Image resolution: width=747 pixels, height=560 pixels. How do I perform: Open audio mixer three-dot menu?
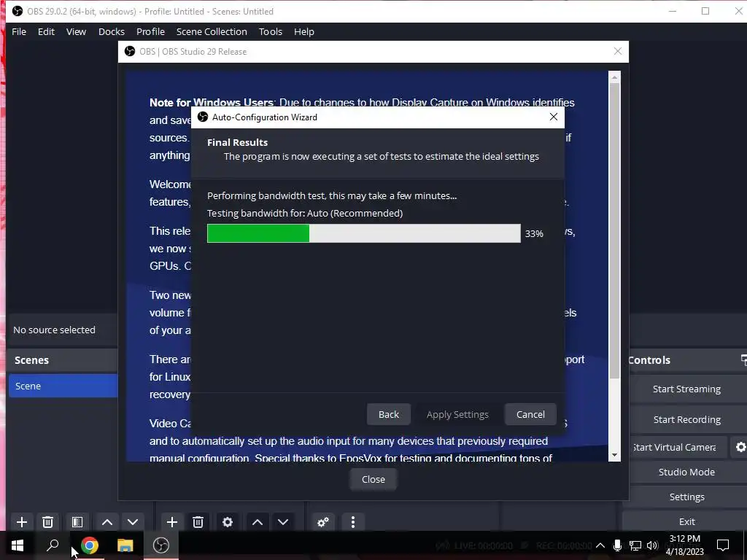(x=353, y=522)
